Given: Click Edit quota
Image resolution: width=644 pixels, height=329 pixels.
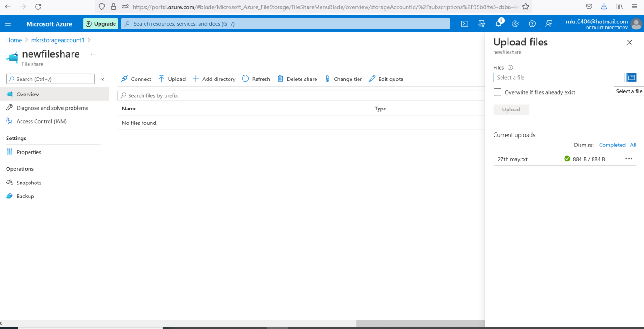Looking at the screenshot, I should click(386, 79).
